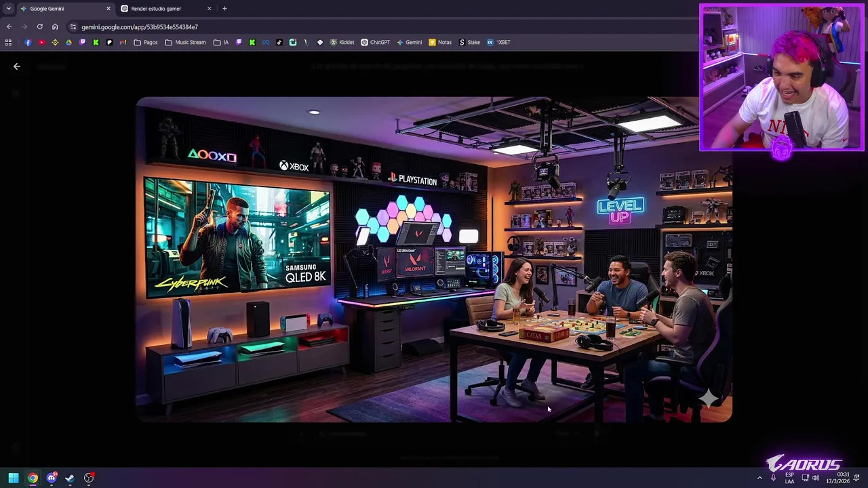The width and height of the screenshot is (868, 488).
Task: View site information for gemini.google.com
Action: 73,27
